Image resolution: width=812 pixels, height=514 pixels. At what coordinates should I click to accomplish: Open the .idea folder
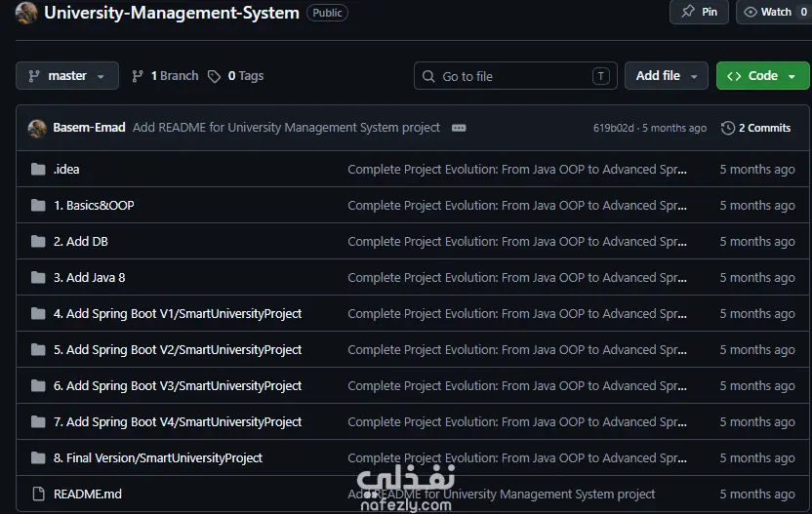[66, 170]
